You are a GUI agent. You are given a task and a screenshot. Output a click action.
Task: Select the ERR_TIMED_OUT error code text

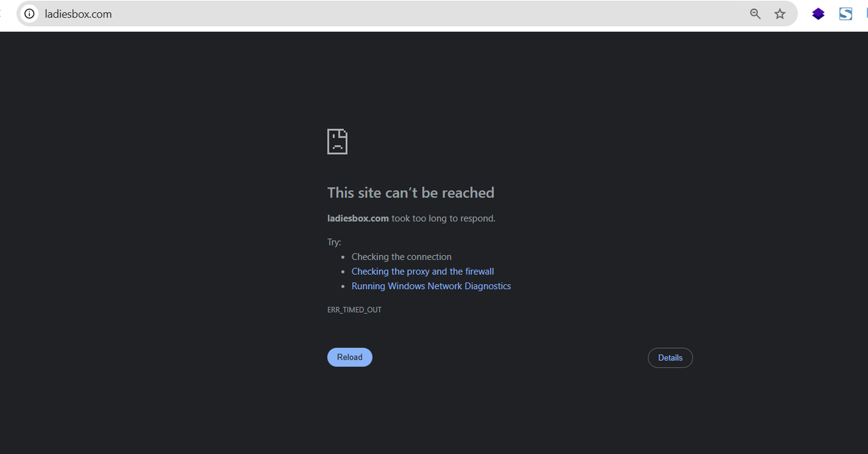coord(355,309)
